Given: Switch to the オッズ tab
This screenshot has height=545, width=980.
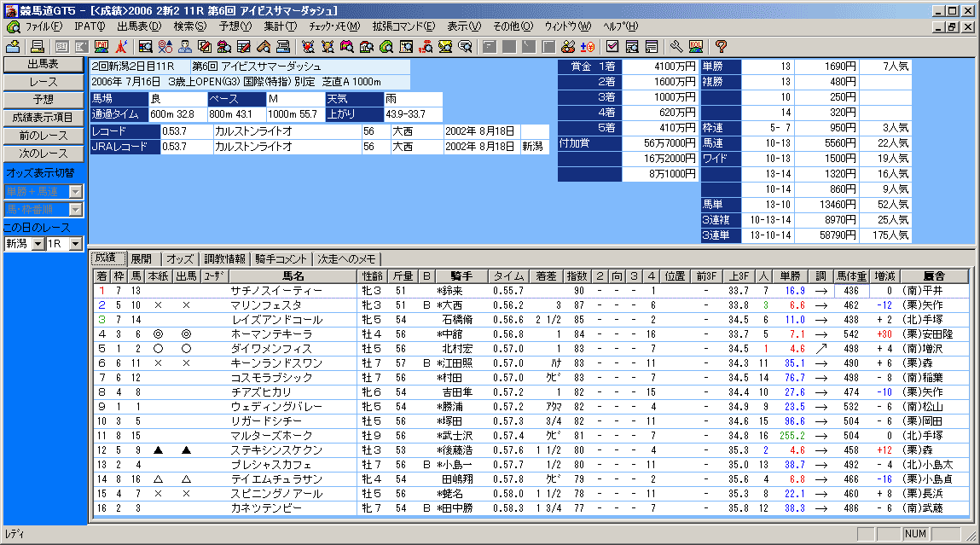Looking at the screenshot, I should (179, 258).
